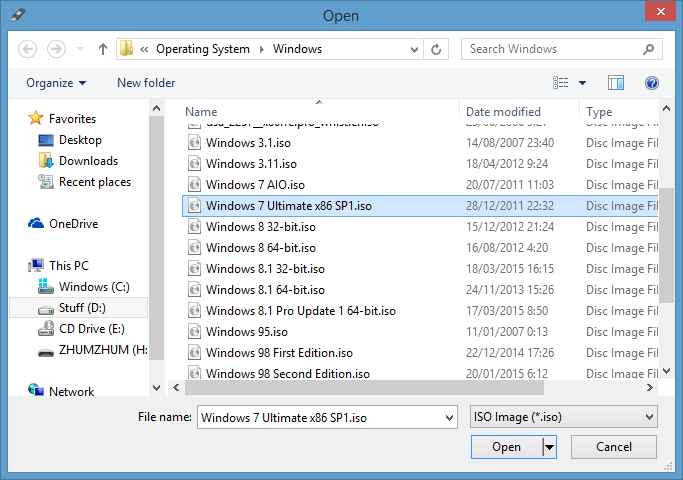Go back using the Back arrow
This screenshot has height=480, width=683.
point(27,49)
